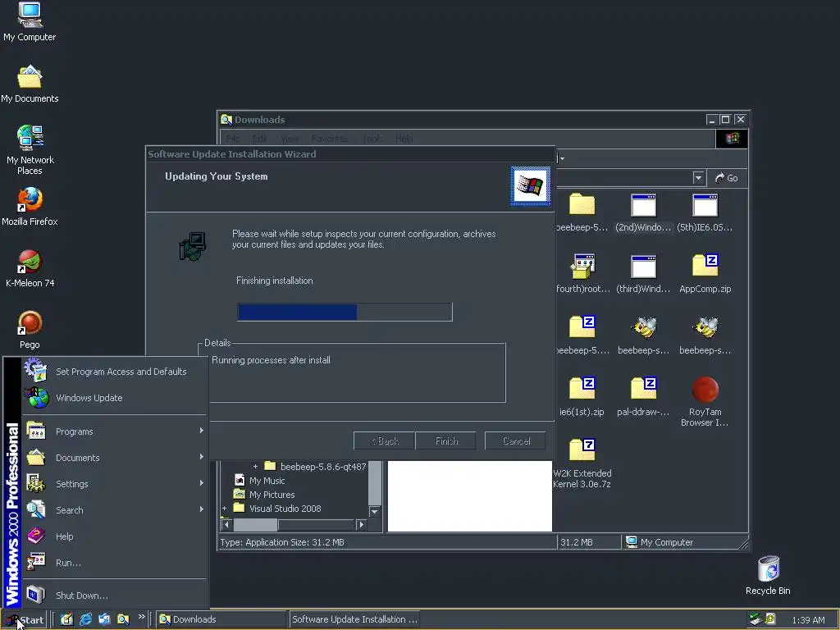Select ie6(1st).zip archive in Downloads

click(x=582, y=397)
